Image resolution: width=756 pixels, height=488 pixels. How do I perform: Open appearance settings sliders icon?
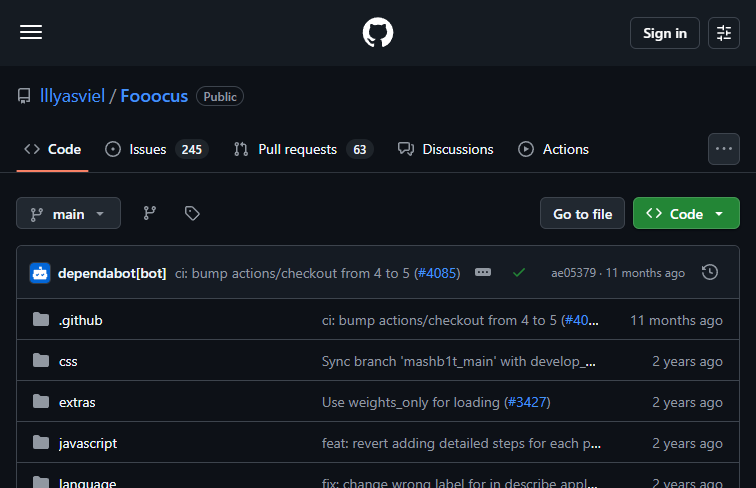pos(724,33)
